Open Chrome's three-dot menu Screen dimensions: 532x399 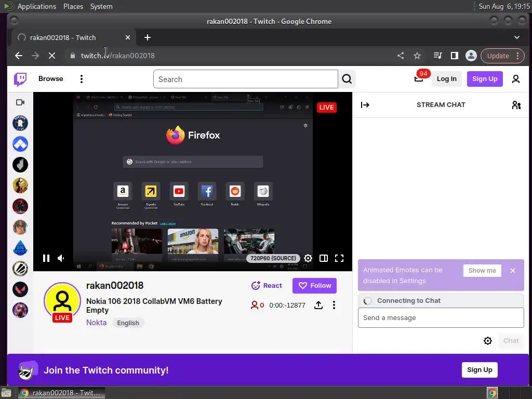coord(518,56)
